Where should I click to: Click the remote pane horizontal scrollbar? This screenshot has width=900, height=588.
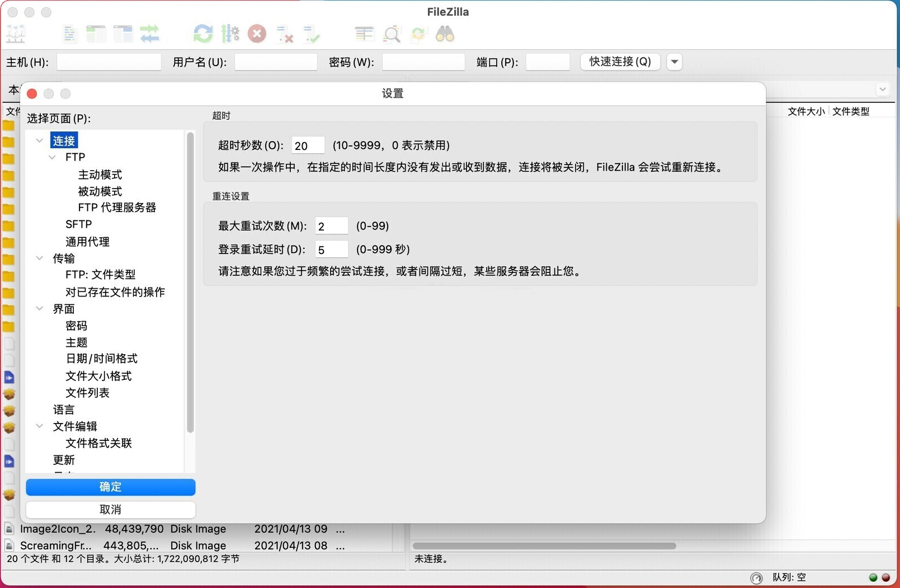tap(544, 545)
